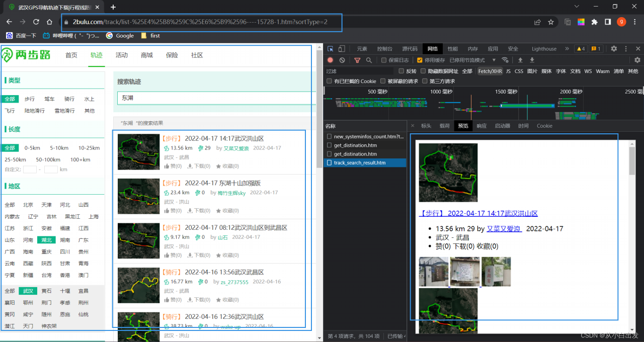Select checkbox beside new_systeminfos_count.htm request
The width and height of the screenshot is (644, 342).
(329, 136)
